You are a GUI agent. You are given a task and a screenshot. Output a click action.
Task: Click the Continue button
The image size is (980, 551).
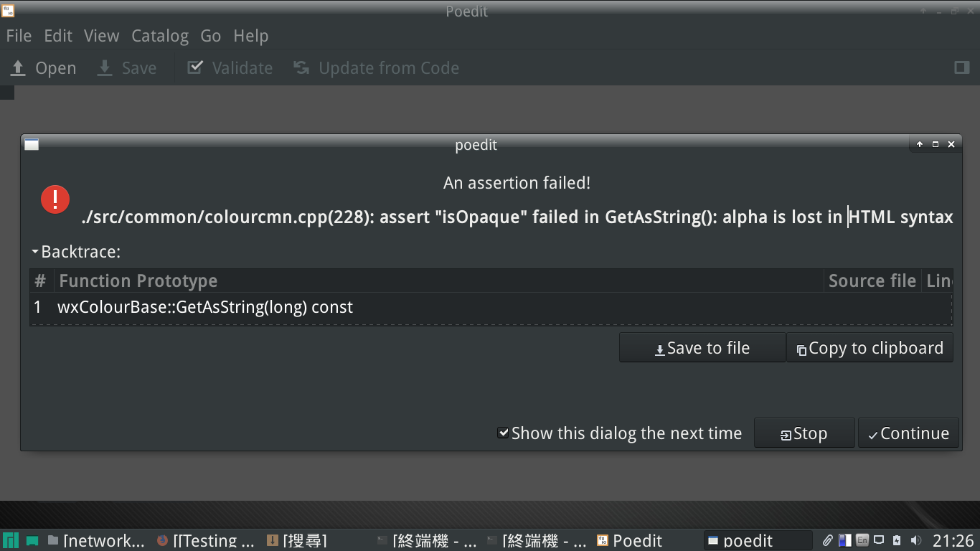click(x=908, y=433)
